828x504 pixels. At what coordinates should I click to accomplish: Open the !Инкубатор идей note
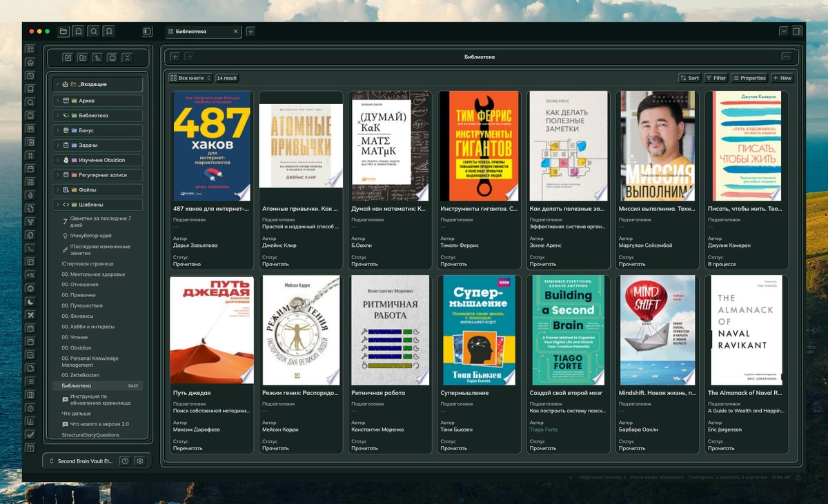click(90, 235)
